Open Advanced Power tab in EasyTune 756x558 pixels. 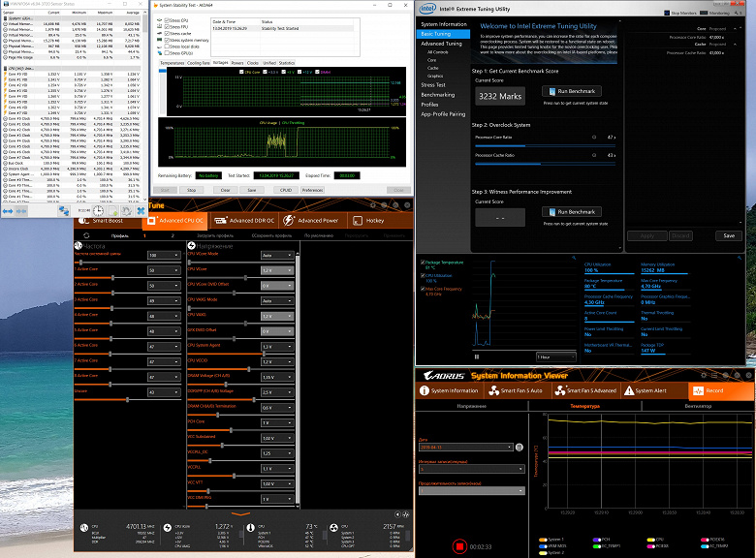click(311, 220)
